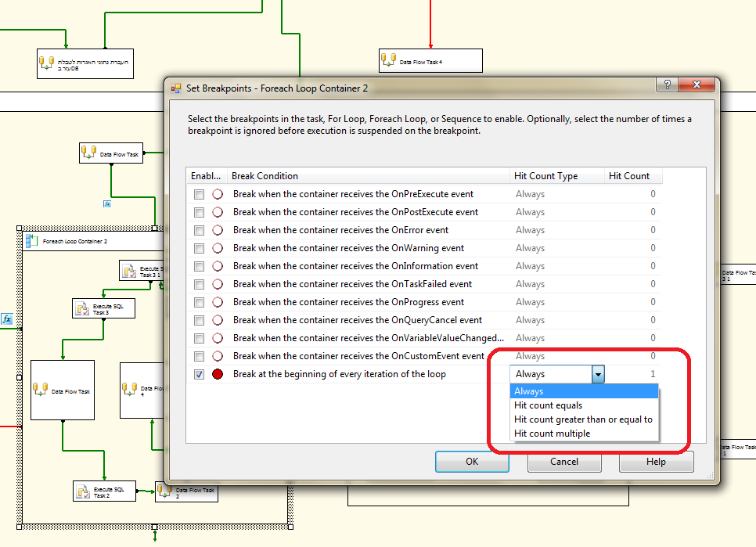Screen dimensions: 756x547
Task: Enable the OnError event breakpoint checkbox
Action: [x=200, y=229]
